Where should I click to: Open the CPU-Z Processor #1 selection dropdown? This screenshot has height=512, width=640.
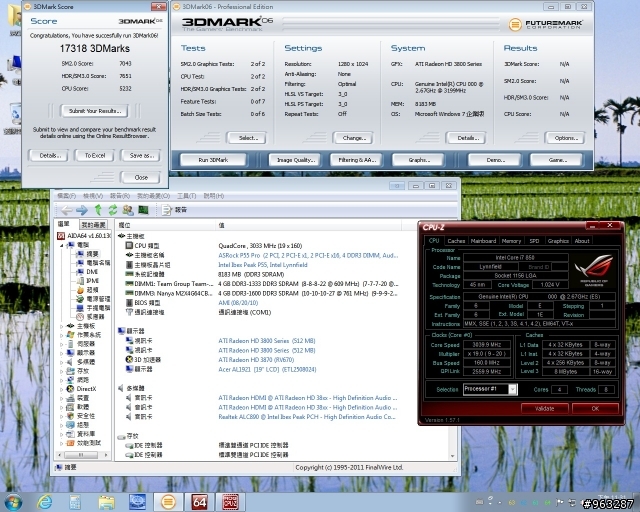pos(513,390)
